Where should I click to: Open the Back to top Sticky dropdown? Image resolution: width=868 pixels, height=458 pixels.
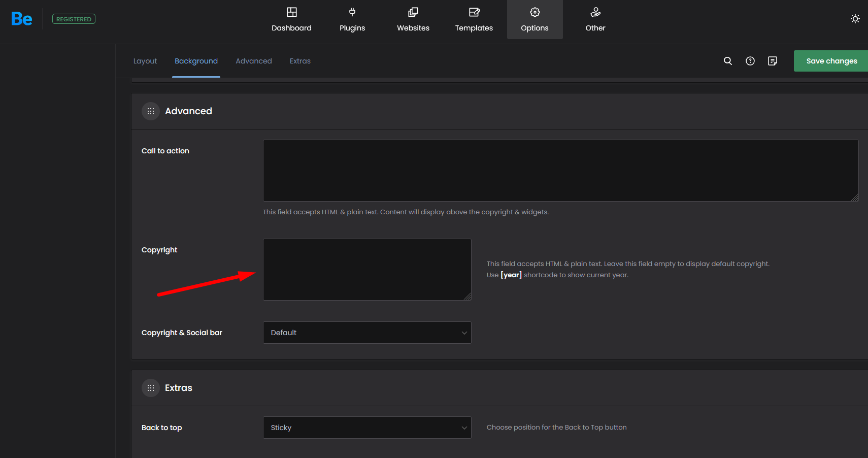pyautogui.click(x=367, y=428)
